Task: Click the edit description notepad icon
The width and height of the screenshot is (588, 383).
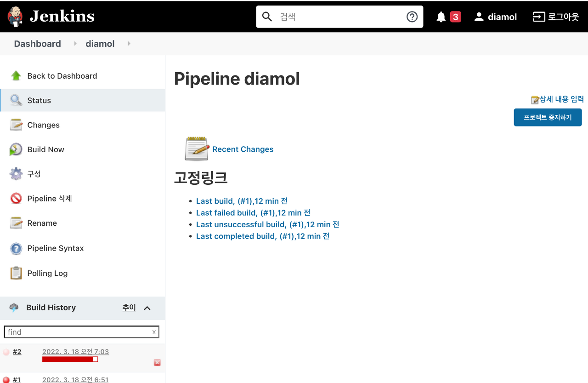Action: coord(535,100)
